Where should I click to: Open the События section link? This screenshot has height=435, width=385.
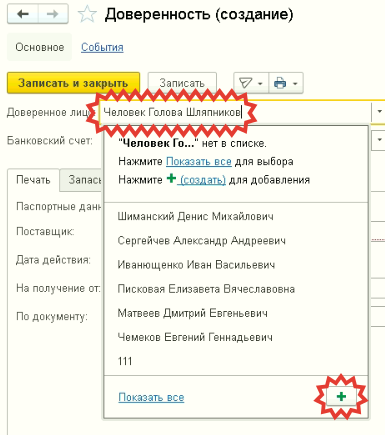point(102,47)
